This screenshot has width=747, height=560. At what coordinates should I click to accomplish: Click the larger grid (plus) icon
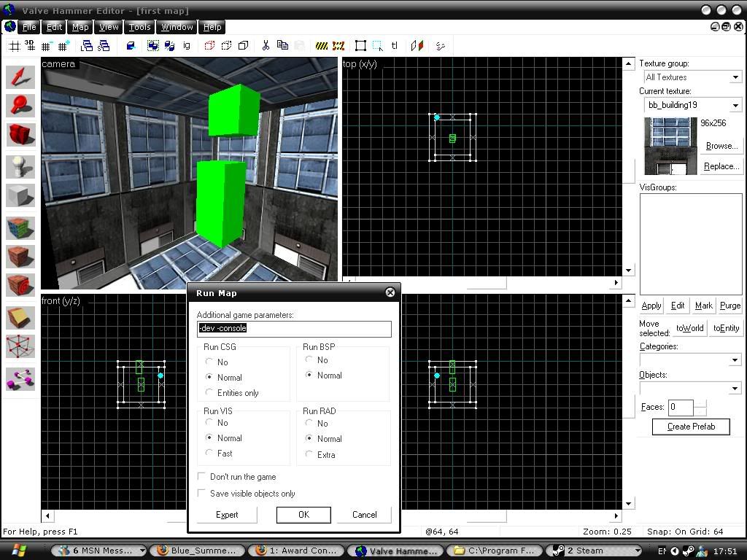pos(63,46)
